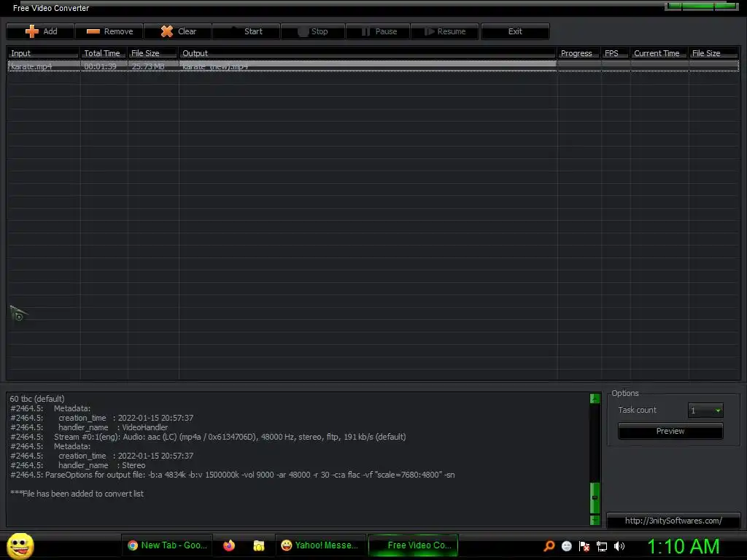Screen dimensions: 747x560
Task: Switch to the New Tab Chrome taskbar item
Action: [x=167, y=545]
